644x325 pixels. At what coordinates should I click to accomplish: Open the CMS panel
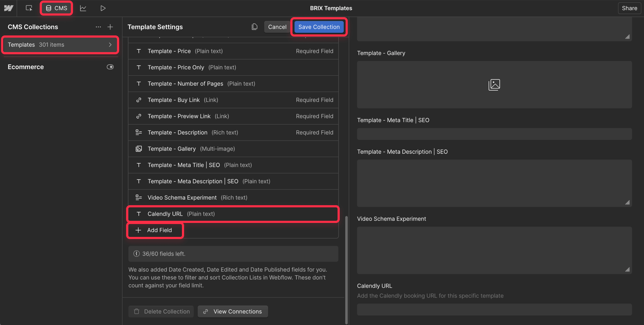tap(56, 8)
